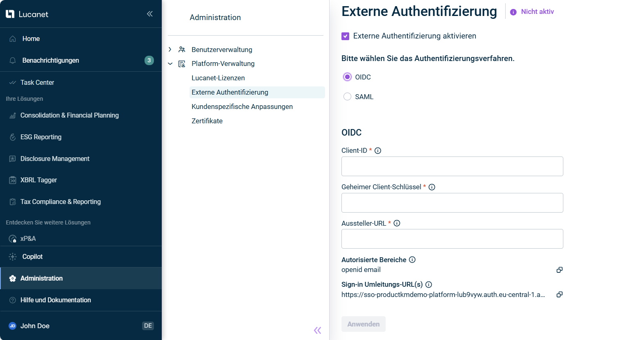Screen dimensions: 644x340
Task: Click the Task Center checkmark icon
Action: click(x=13, y=82)
